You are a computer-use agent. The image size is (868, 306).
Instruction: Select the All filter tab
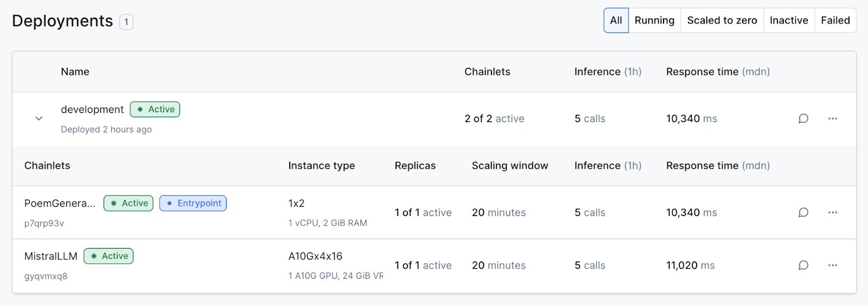[x=616, y=21]
